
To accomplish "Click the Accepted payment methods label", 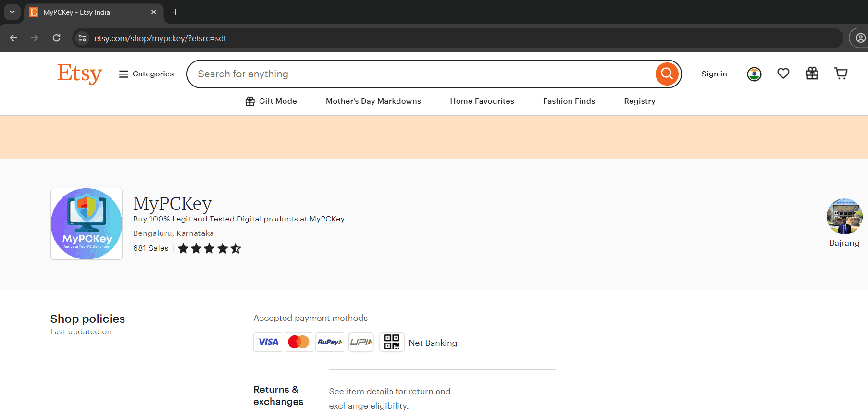I will click(x=310, y=318).
